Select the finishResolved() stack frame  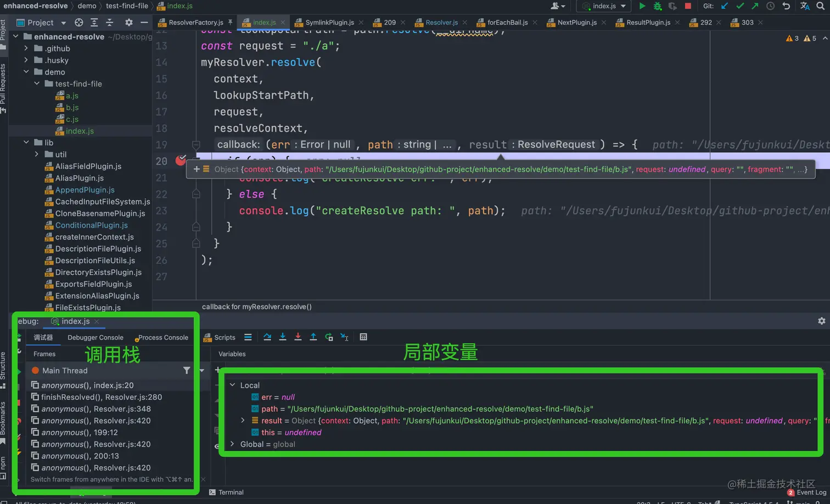[x=101, y=397]
